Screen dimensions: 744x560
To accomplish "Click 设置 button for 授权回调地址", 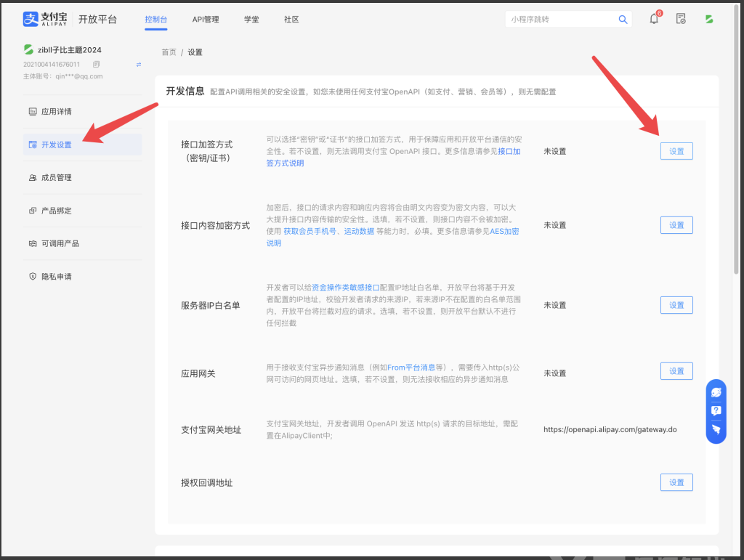I will 676,482.
